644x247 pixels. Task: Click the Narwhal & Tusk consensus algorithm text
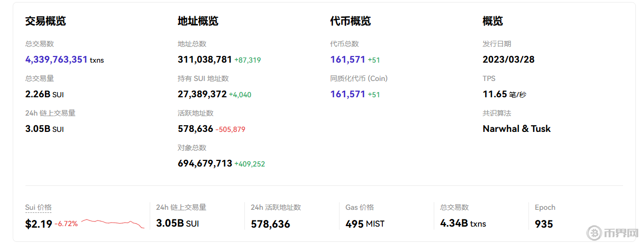click(516, 129)
